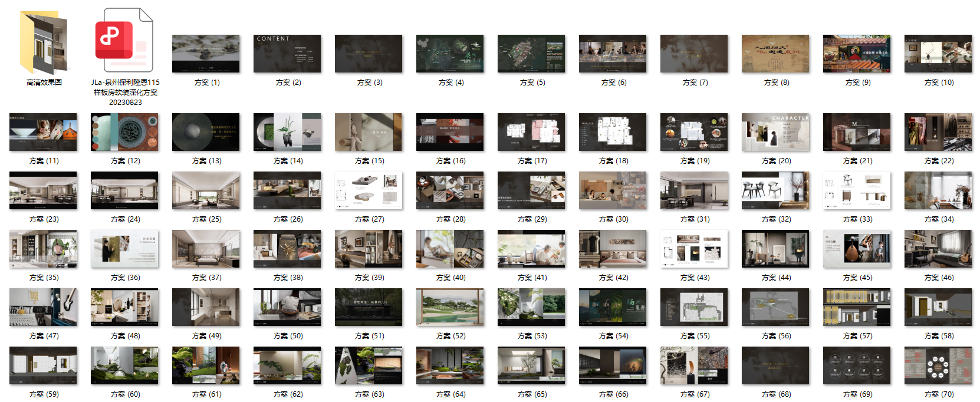
Task: Select the 方案 (59) image file
Action: coord(43,365)
